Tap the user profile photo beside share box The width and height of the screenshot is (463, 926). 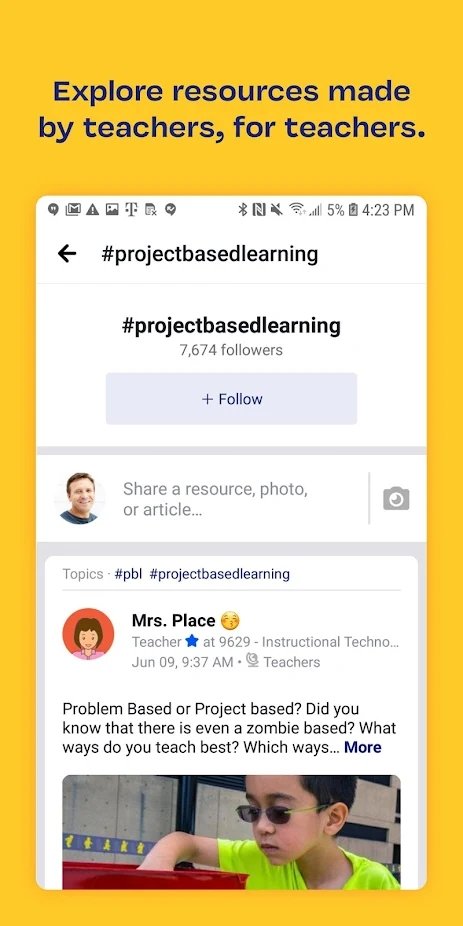coord(79,498)
